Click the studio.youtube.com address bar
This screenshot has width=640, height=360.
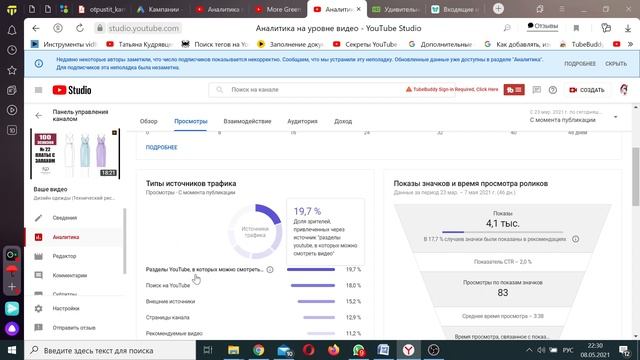pos(138,28)
